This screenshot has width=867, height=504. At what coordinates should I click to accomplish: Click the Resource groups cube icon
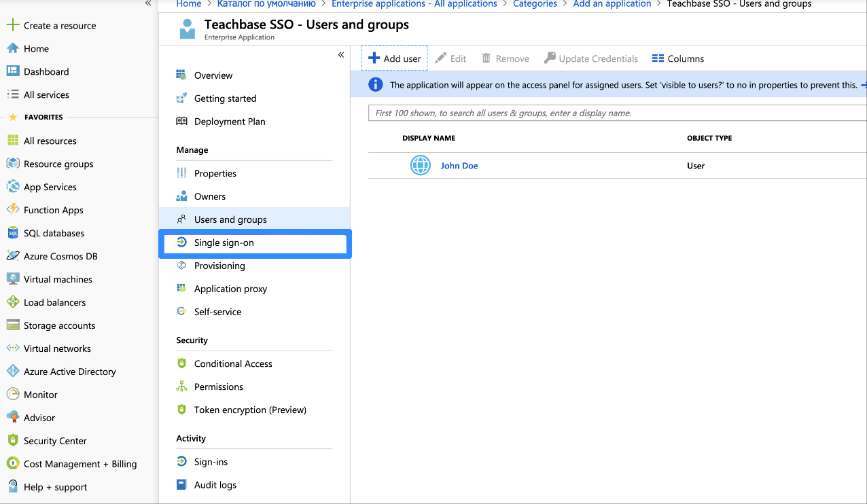pos(12,164)
